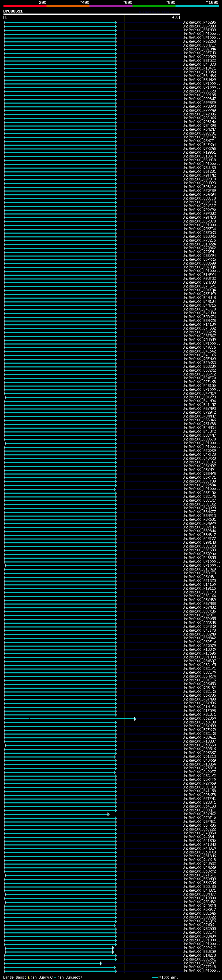Open UniRef100_A3LQJ1 entry
The height and width of the screenshot is (980, 222).
199,714
